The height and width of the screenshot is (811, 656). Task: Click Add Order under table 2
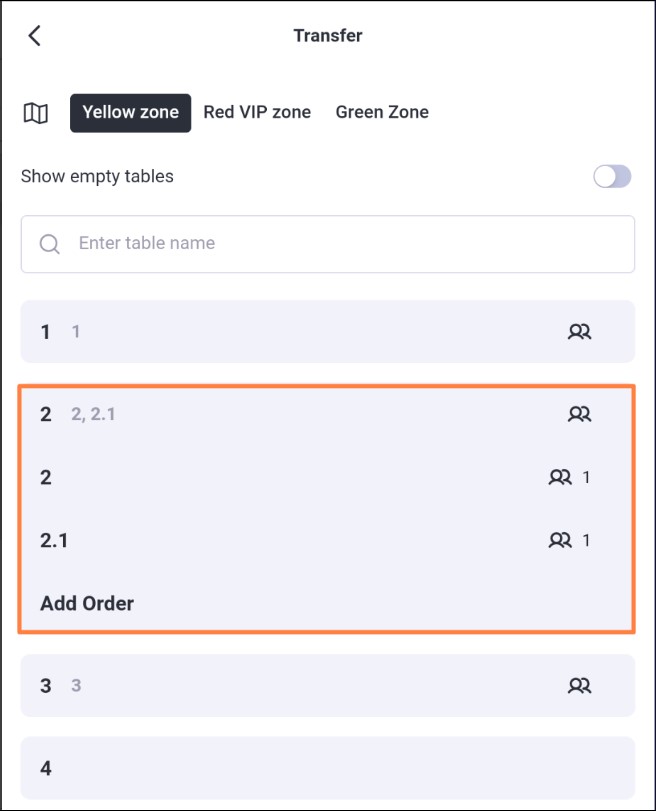tap(87, 603)
